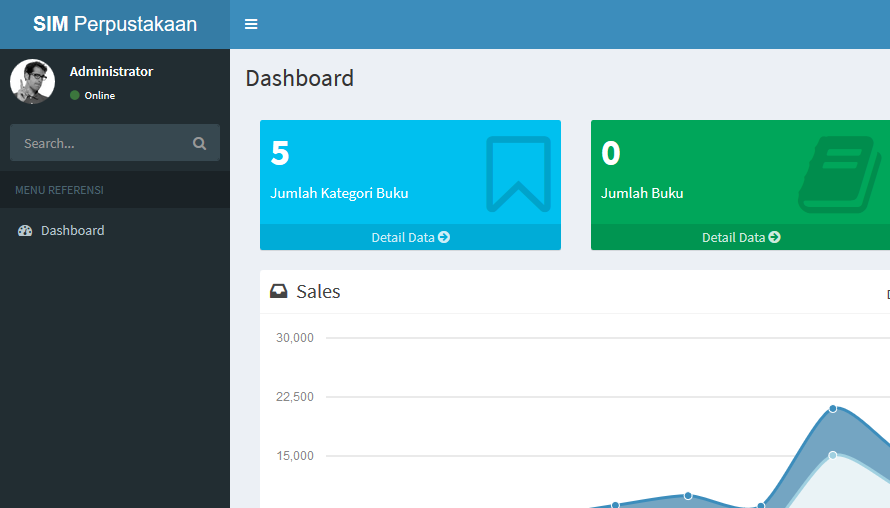Click the search magnifier icon
The height and width of the screenshot is (508, 890).
[199, 143]
